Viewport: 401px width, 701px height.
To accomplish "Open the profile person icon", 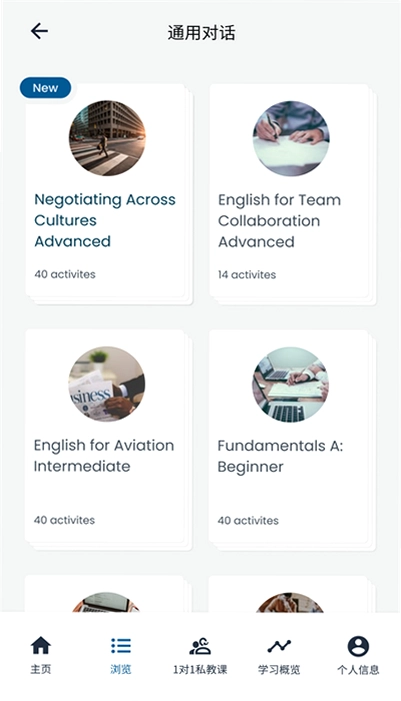I will pos(358,646).
